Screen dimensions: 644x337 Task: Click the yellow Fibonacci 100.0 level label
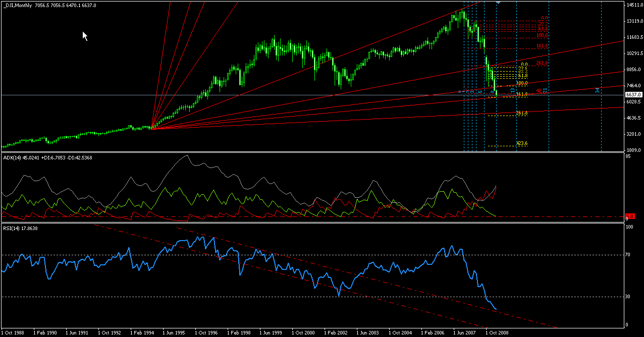click(522, 83)
